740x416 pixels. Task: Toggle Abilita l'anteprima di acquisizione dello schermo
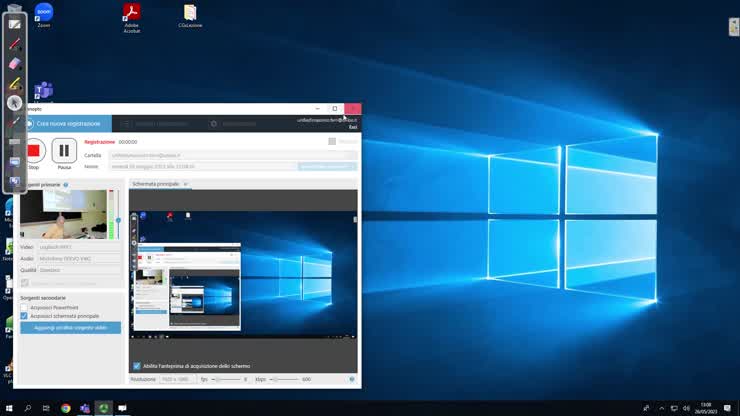[x=137, y=366]
